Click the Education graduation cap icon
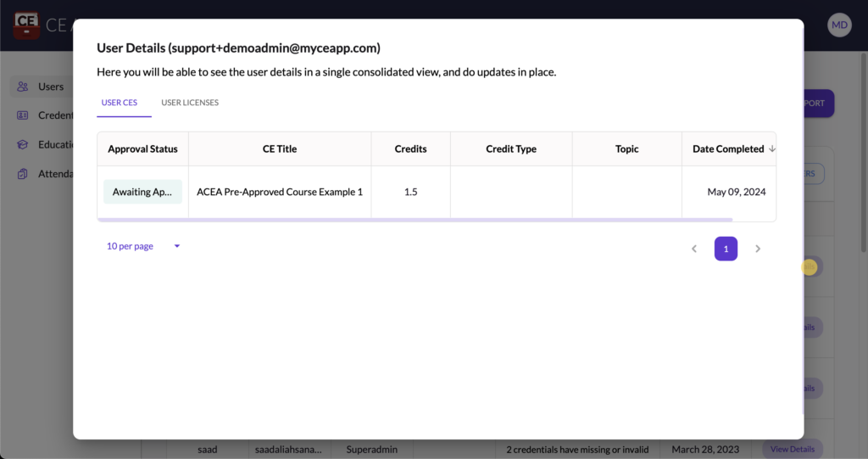This screenshot has width=868, height=459. click(23, 144)
